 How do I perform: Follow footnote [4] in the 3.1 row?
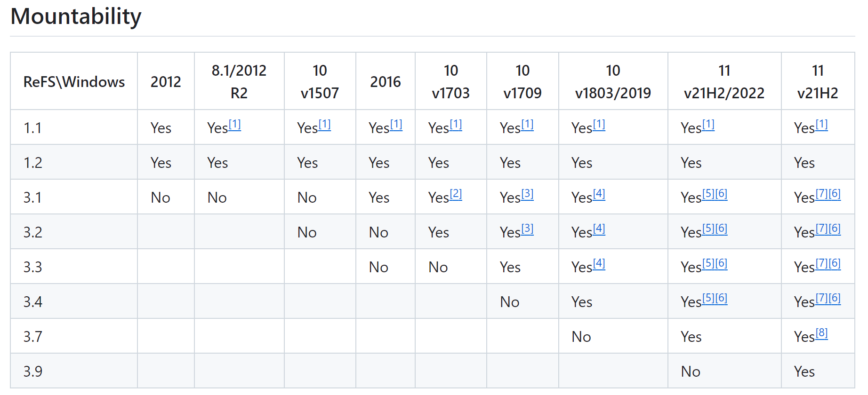(x=599, y=194)
